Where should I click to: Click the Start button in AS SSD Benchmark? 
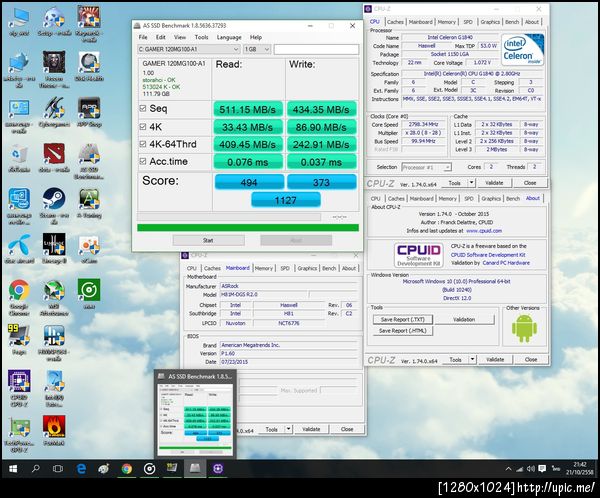pos(209,240)
